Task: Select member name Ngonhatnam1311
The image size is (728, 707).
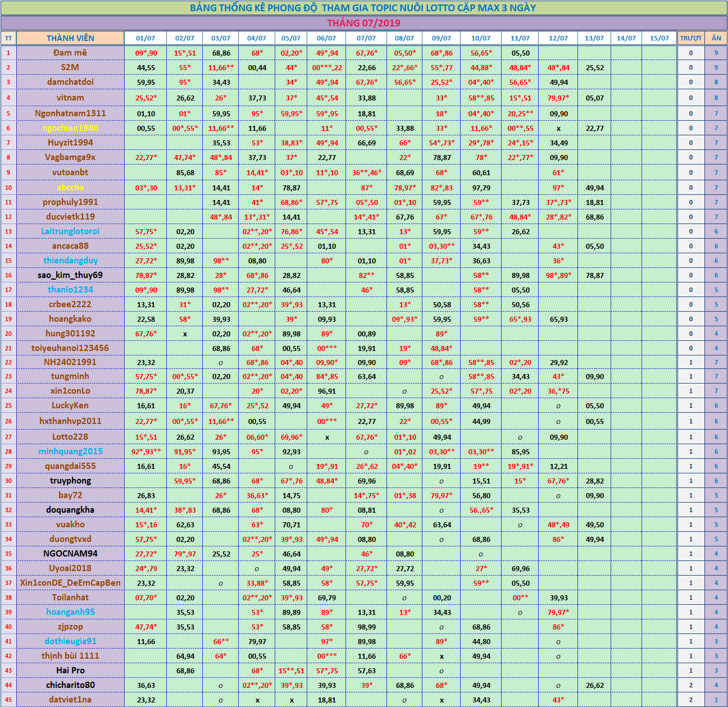Action: [x=70, y=113]
